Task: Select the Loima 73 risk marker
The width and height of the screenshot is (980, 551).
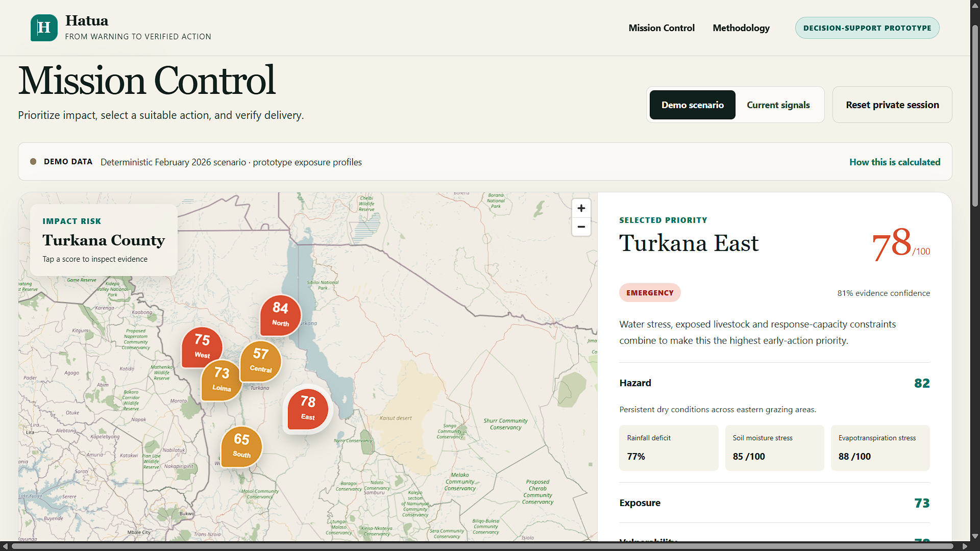Action: coord(222,380)
